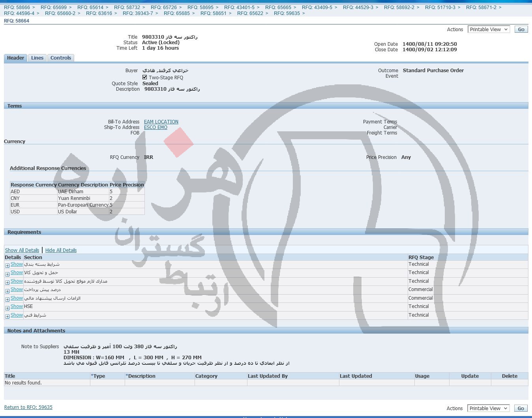Click Show All Details link

click(22, 250)
